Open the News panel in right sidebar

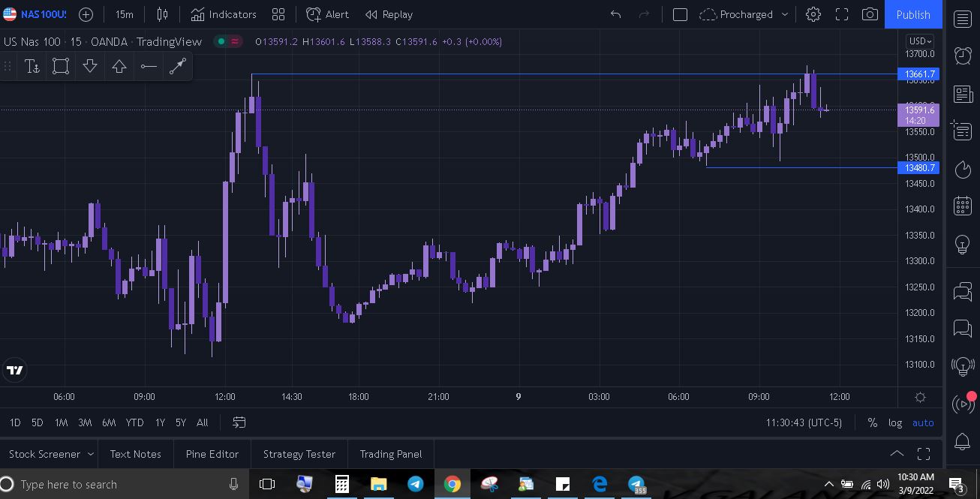pos(963,94)
